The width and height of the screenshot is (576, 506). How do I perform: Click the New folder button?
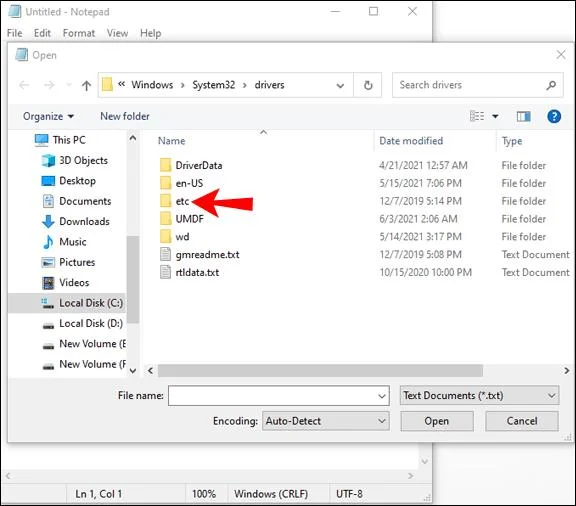[125, 116]
